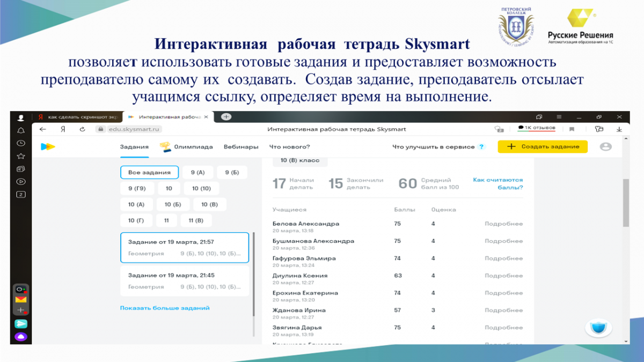Select the '10 (В) класс' chip
This screenshot has width=644, height=362.
click(x=300, y=160)
